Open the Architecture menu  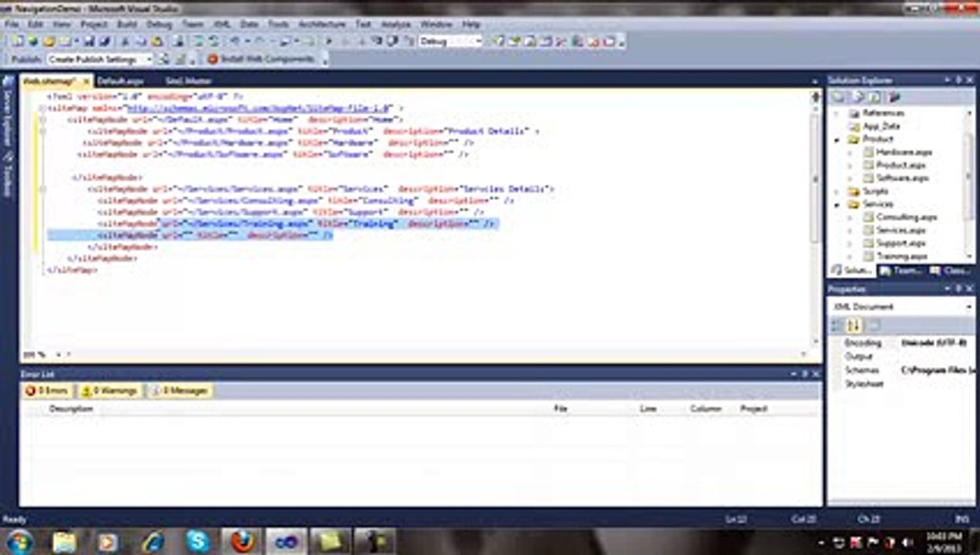pos(322,25)
